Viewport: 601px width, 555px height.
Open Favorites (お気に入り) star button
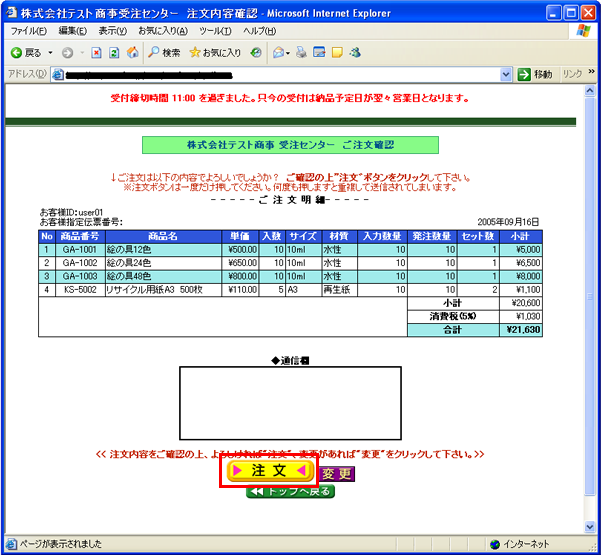[215, 53]
